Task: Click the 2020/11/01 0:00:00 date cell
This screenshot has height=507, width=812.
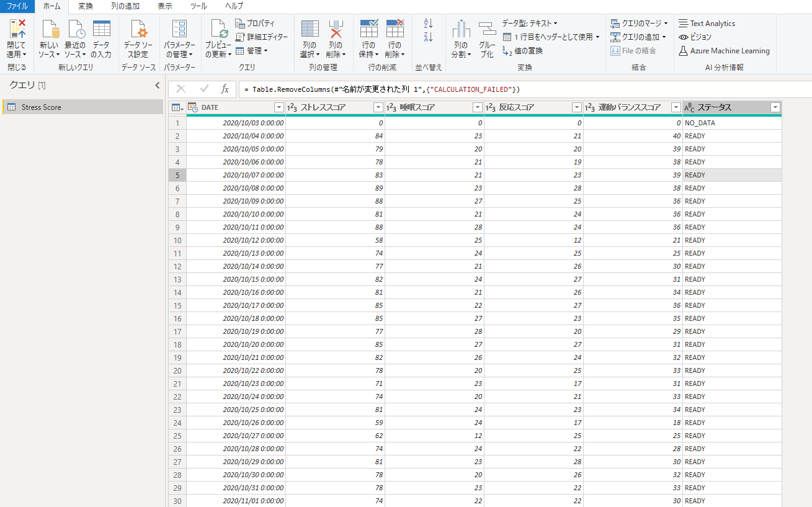Action: tap(236, 501)
